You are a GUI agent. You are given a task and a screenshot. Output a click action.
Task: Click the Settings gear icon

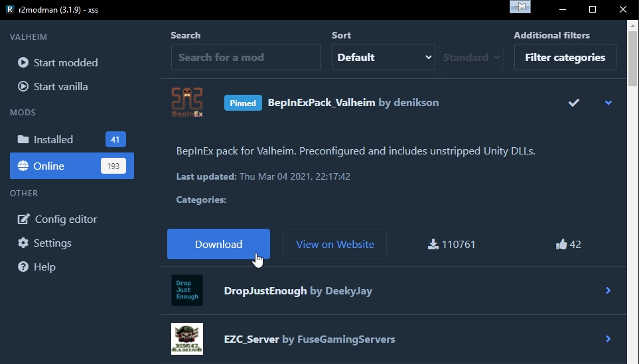click(23, 243)
